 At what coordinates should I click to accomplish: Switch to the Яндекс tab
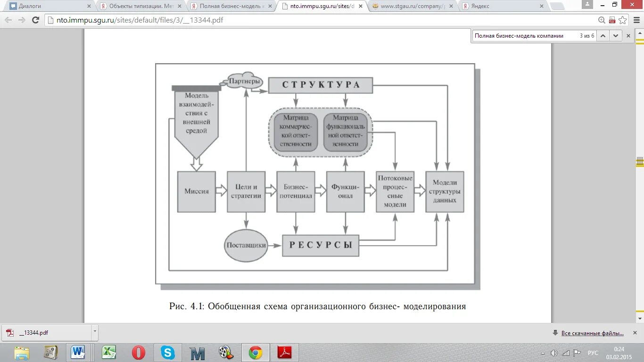[x=503, y=6]
